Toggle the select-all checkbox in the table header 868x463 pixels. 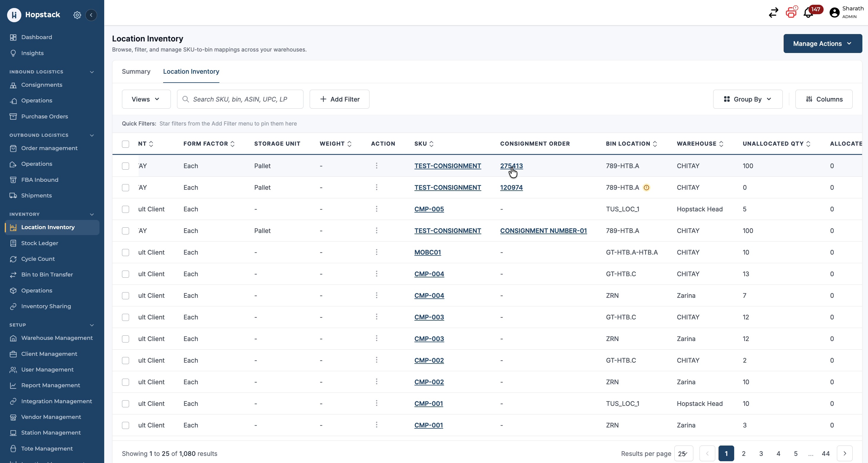click(125, 144)
